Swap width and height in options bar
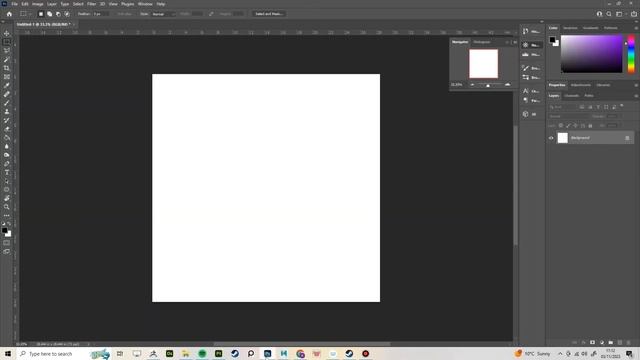Viewport: 640px width, 360px height. click(x=211, y=14)
